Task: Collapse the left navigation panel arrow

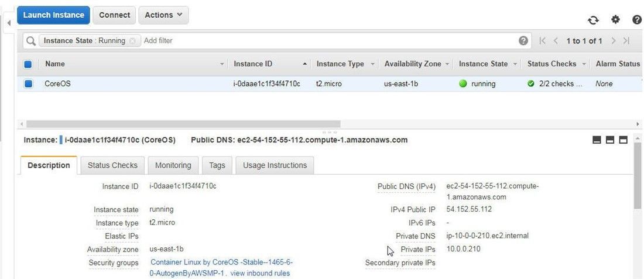Action: click(9, 23)
